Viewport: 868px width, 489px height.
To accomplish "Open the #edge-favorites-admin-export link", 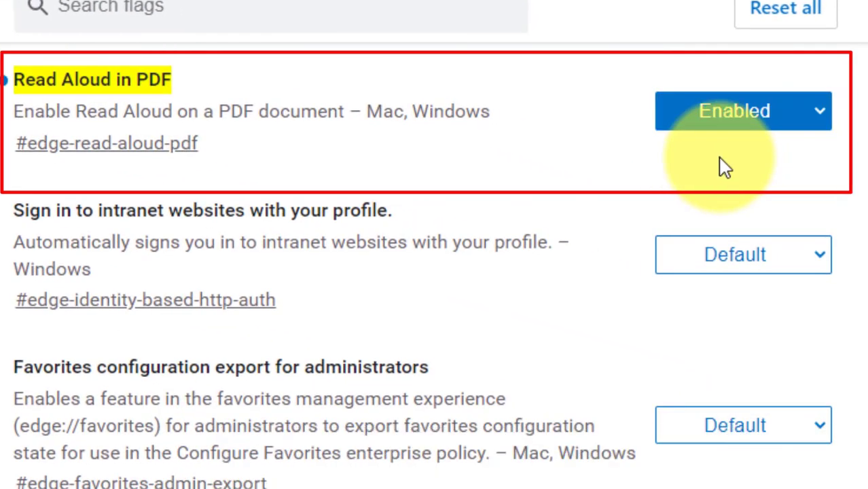I will [141, 482].
